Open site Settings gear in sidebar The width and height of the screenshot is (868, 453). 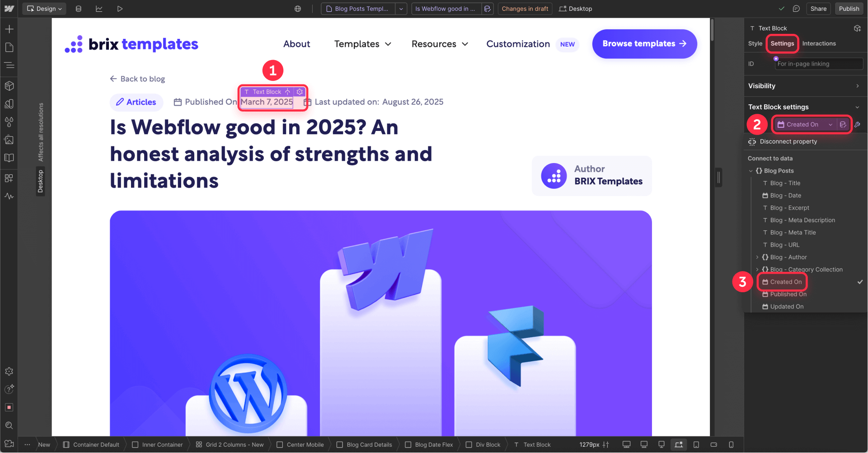(9, 371)
